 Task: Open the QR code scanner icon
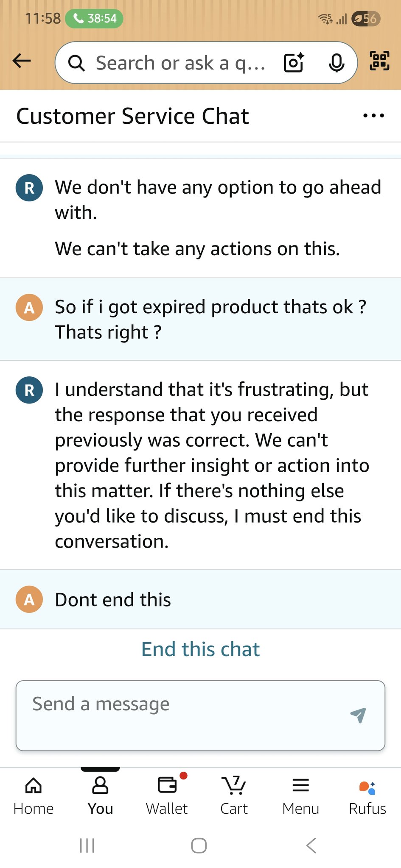[379, 61]
